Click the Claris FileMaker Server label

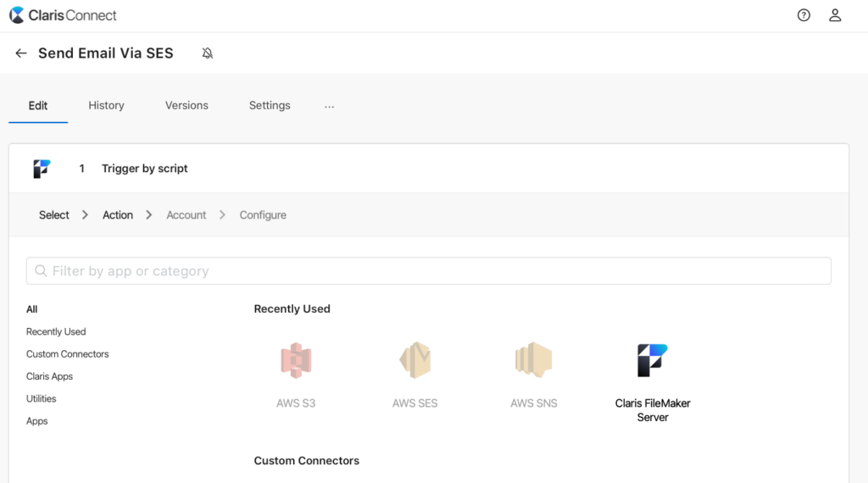tap(653, 410)
